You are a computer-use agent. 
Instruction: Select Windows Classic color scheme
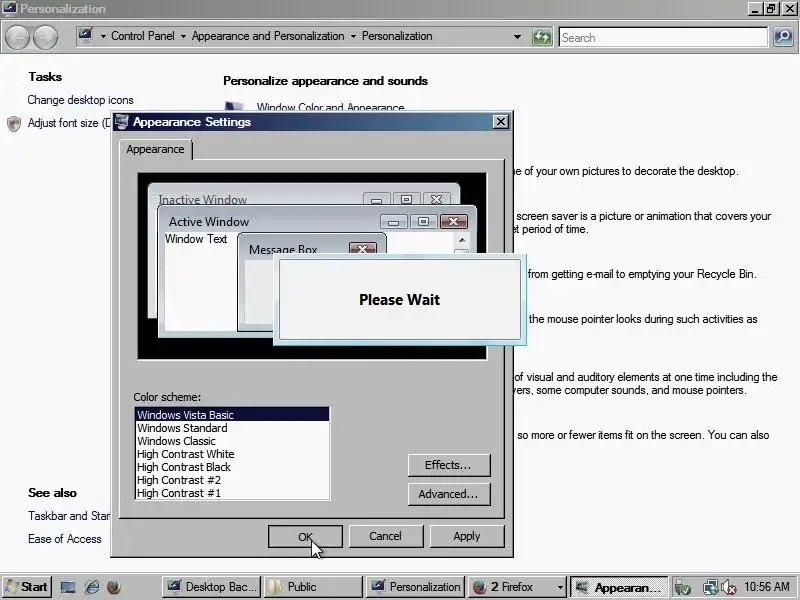pyautogui.click(x=232, y=441)
